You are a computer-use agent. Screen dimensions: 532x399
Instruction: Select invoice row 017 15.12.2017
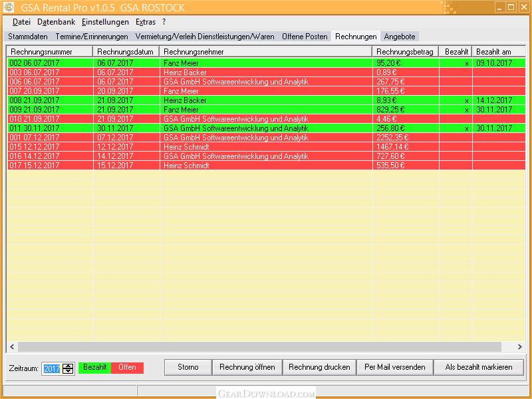pos(267,166)
